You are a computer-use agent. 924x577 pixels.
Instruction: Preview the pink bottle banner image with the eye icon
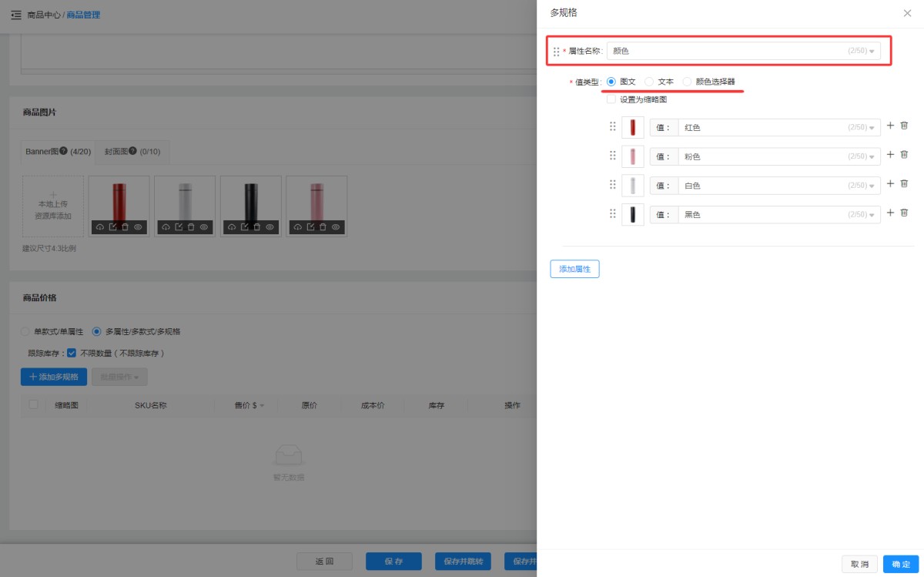click(336, 227)
